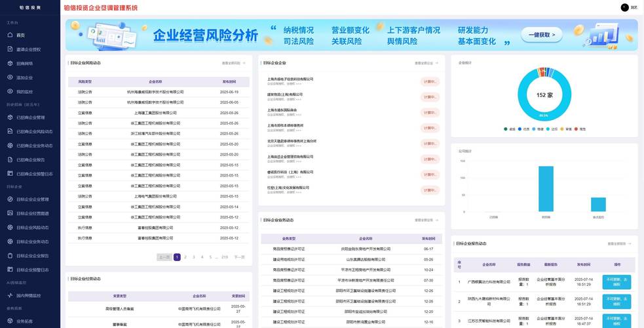Click 高级管理人员备案 change row
Viewport: 644px width, 328px height.
(x=159, y=309)
